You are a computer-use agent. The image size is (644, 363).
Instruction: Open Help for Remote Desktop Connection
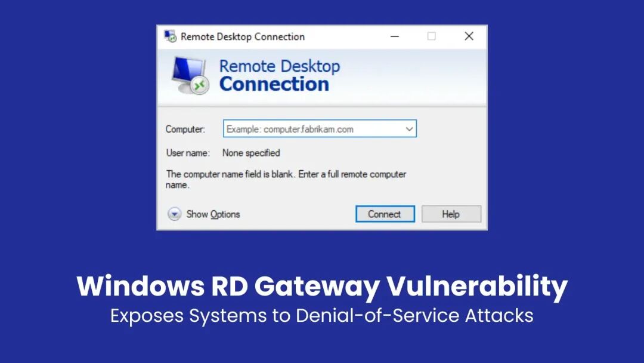451,214
